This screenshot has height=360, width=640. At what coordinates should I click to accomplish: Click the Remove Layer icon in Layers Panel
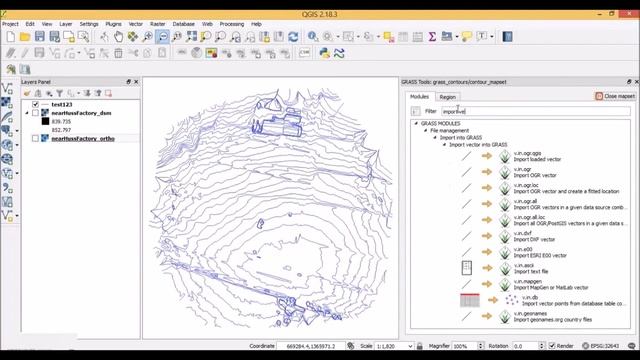point(109,93)
